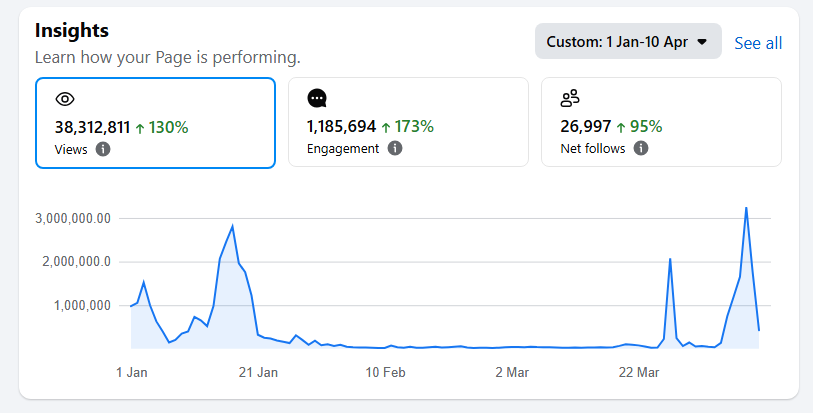Viewport: 813px width, 413px height.
Task: Select the Views metric card
Action: click(x=155, y=123)
